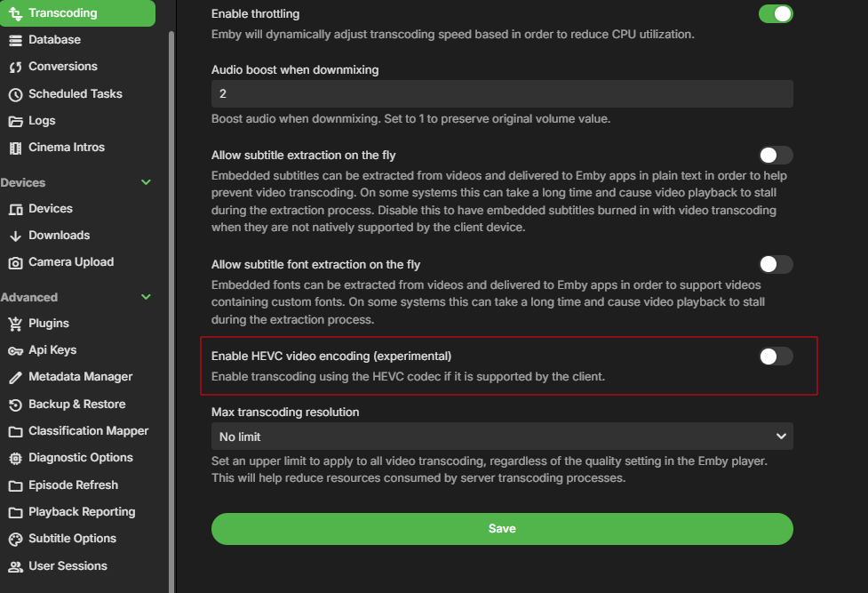868x593 pixels.
Task: Open the Playback Reporting link
Action: click(82, 512)
